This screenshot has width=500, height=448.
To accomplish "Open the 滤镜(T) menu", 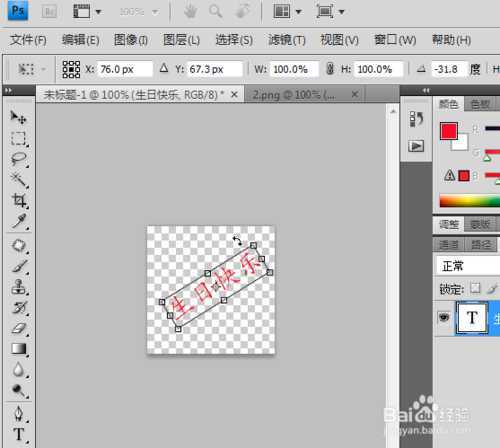I will [x=287, y=40].
